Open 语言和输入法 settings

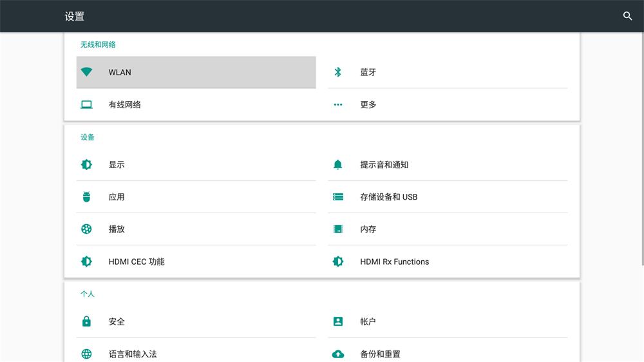(x=196, y=352)
